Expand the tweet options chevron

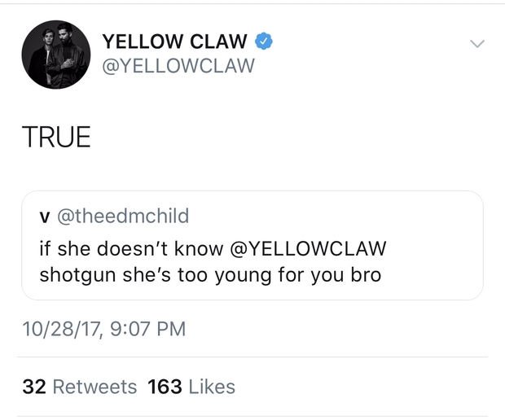point(477,42)
